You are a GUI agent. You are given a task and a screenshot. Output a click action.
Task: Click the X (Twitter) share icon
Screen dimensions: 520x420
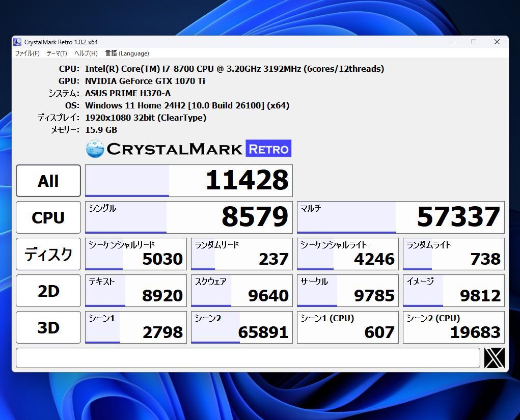coord(494,358)
